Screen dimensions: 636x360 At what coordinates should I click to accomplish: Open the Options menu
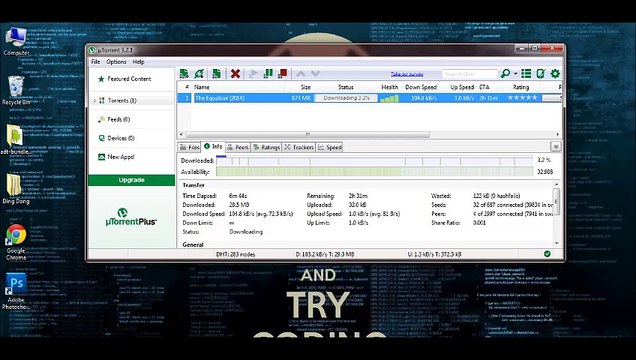pyautogui.click(x=116, y=62)
